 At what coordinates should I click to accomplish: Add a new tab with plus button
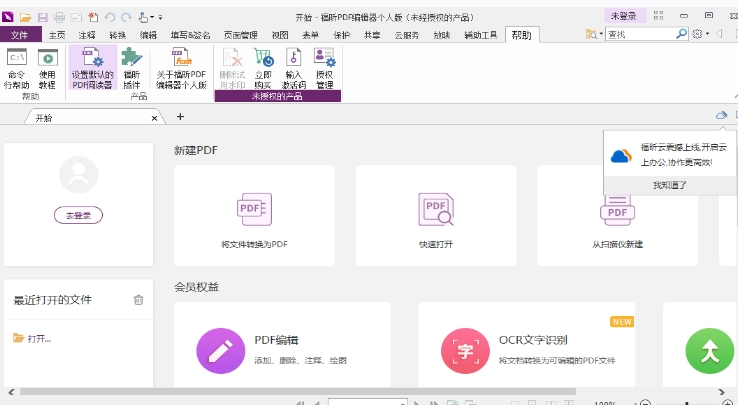click(x=180, y=116)
